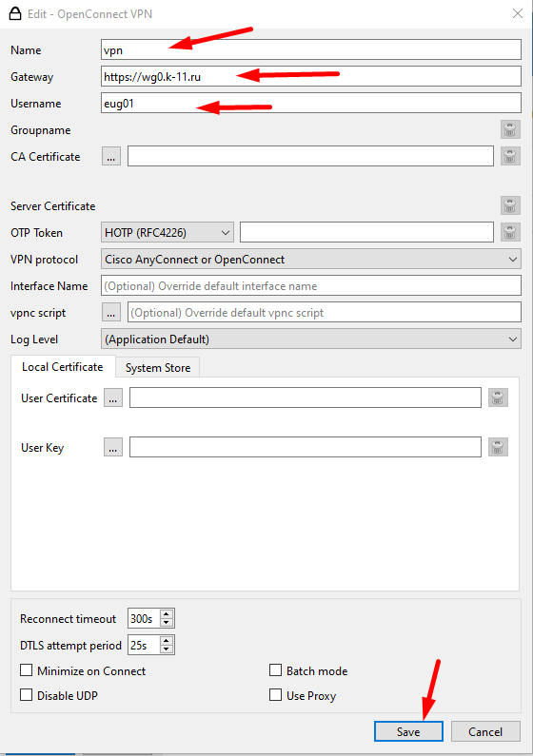Viewport: 533px width, 756px height.
Task: Open the VPN protocol dropdown
Action: (x=311, y=259)
